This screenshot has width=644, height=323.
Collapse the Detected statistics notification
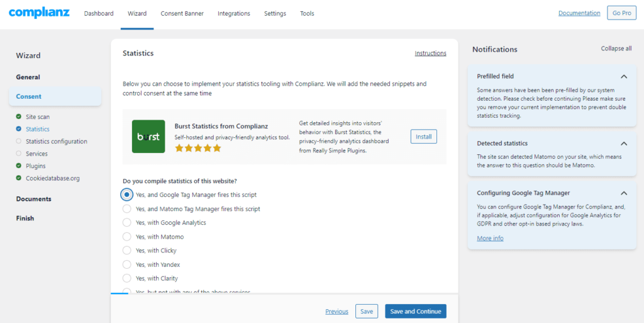tap(624, 144)
